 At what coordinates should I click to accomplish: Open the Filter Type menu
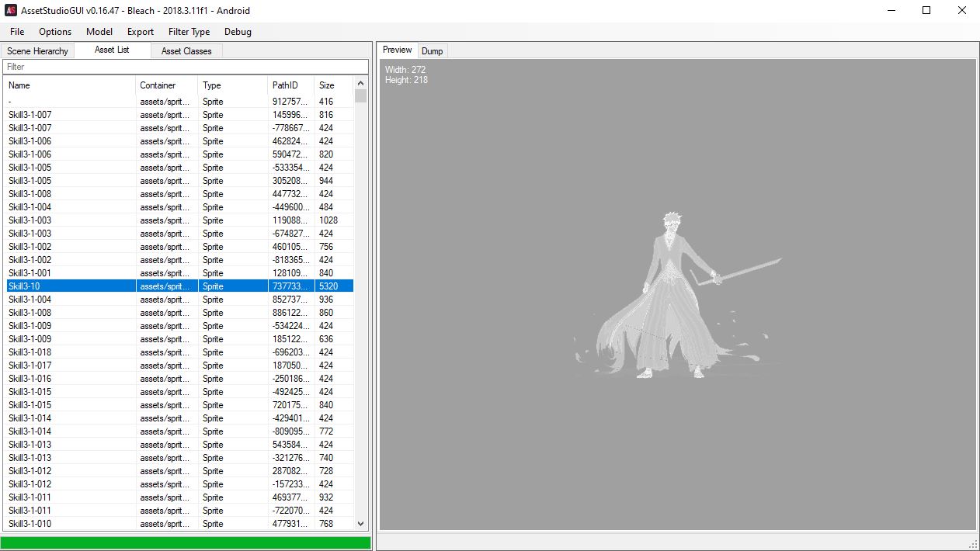189,32
